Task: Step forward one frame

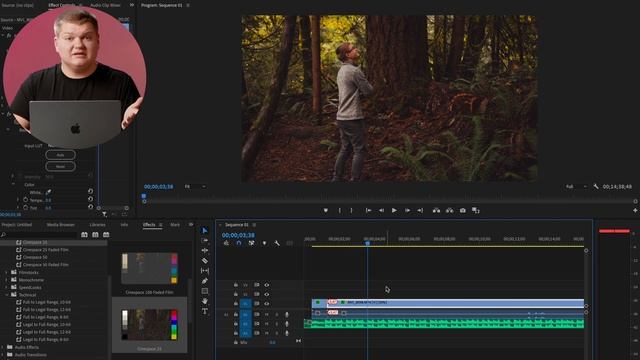Action: coord(407,211)
